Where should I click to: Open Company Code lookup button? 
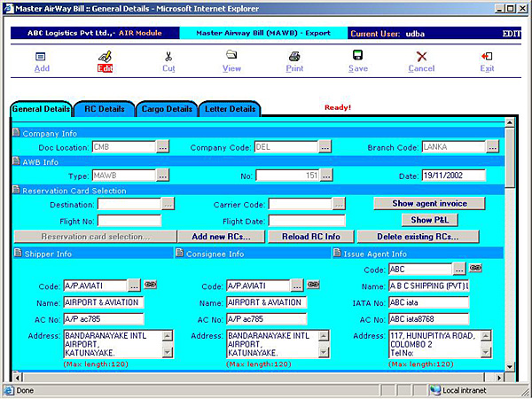pos(325,147)
